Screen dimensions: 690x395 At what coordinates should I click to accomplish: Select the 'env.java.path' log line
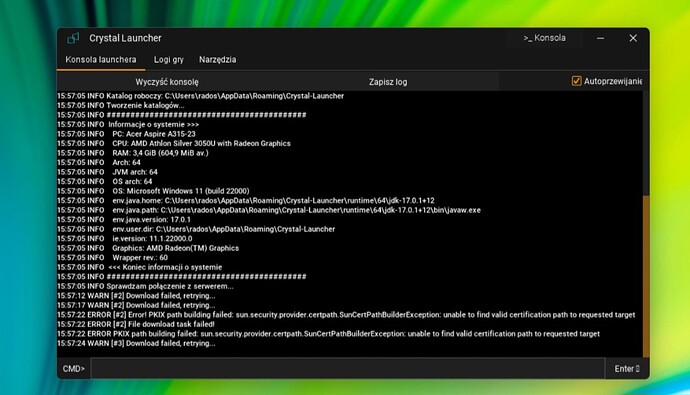(269, 210)
